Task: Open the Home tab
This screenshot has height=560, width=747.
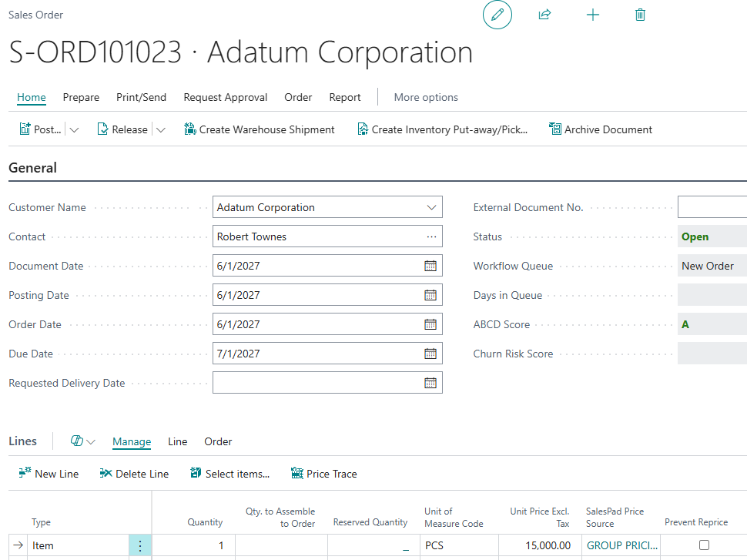Action: click(32, 97)
